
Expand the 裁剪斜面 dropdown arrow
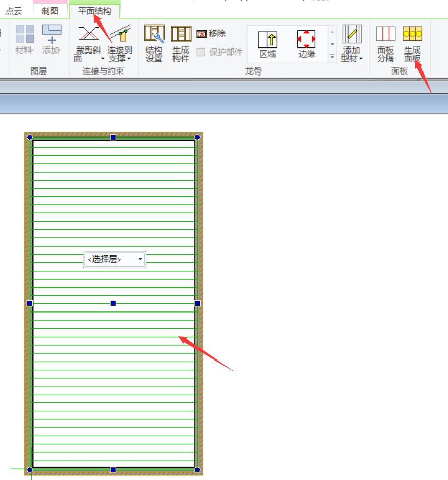click(103, 59)
